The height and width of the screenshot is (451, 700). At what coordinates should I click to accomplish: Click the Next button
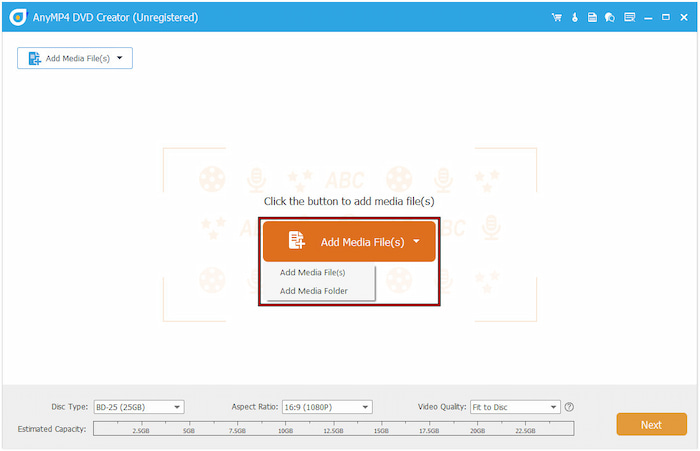pyautogui.click(x=651, y=424)
